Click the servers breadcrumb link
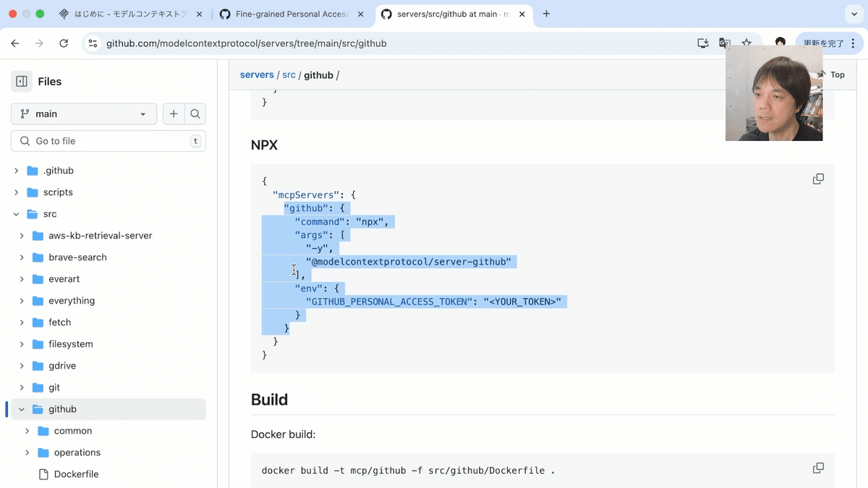Viewport: 868px width, 488px height. (257, 74)
